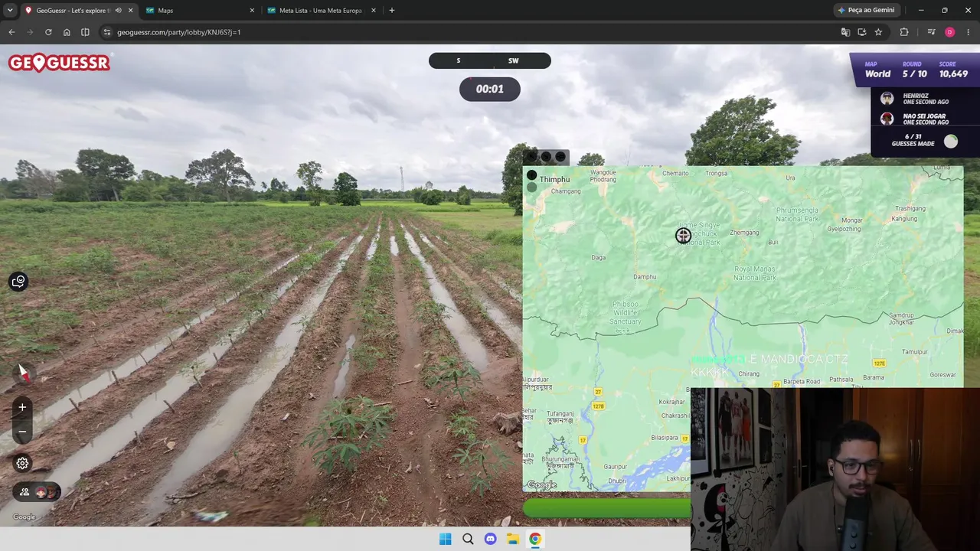
Task: Open Peça ao Gemini assistant
Action: [866, 11]
